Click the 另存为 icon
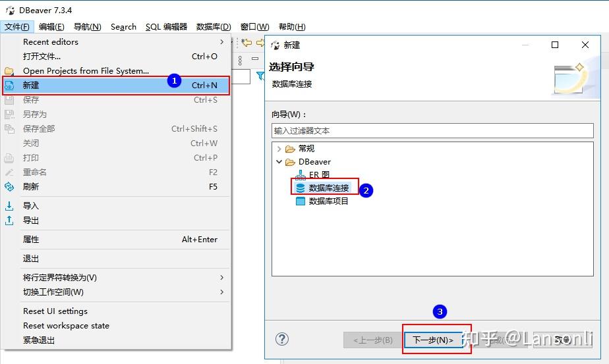The height and width of the screenshot is (364, 609). point(9,114)
